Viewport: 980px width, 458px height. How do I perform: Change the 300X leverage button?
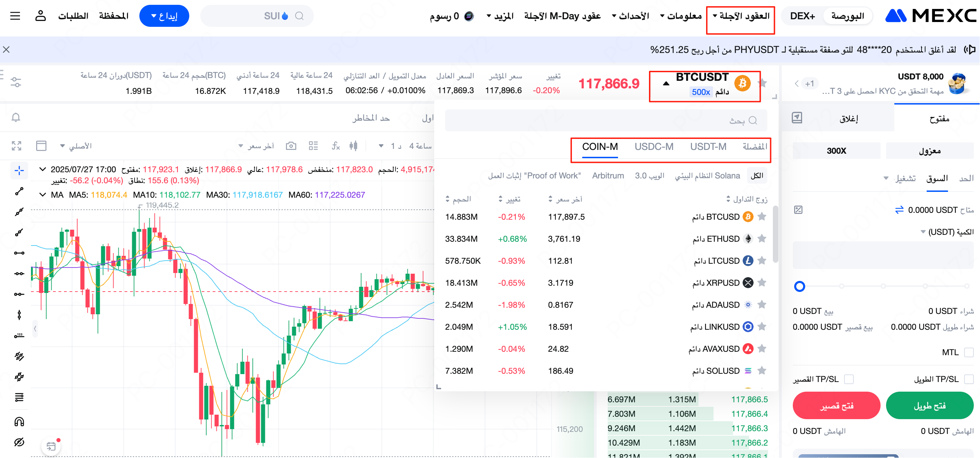coord(836,151)
